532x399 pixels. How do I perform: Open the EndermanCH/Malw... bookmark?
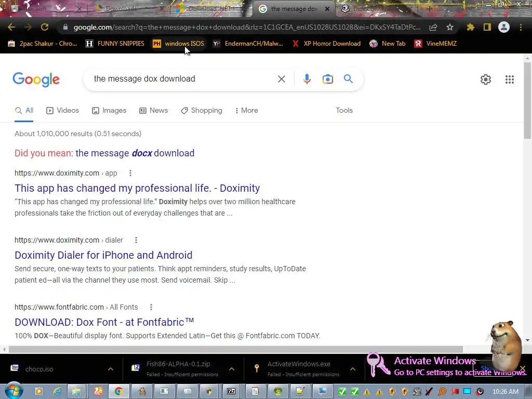248,44
